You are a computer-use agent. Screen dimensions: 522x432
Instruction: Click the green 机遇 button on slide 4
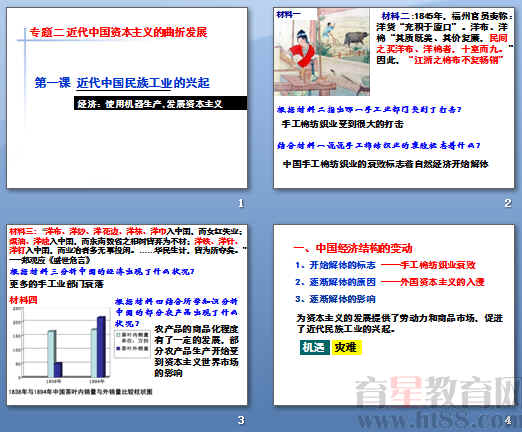click(x=314, y=347)
